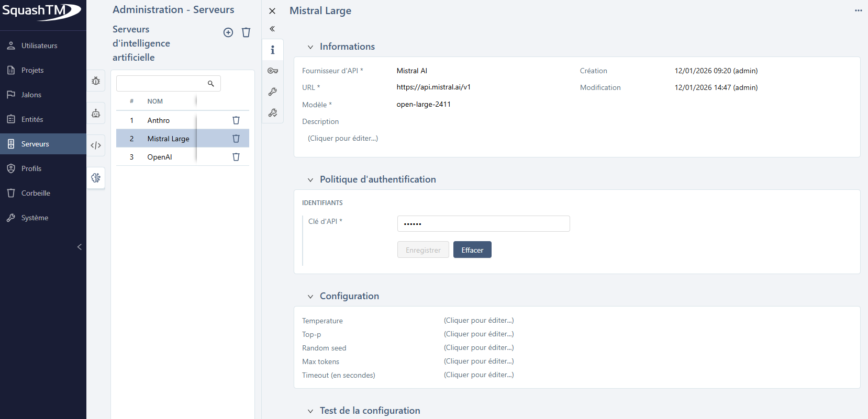The image size is (868, 419).
Task: Delete the Mistral Large server
Action: coord(236,139)
